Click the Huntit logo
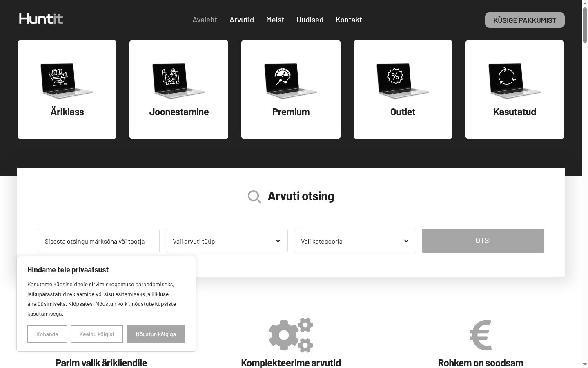Viewport: 588px width, 368px height. point(41,19)
